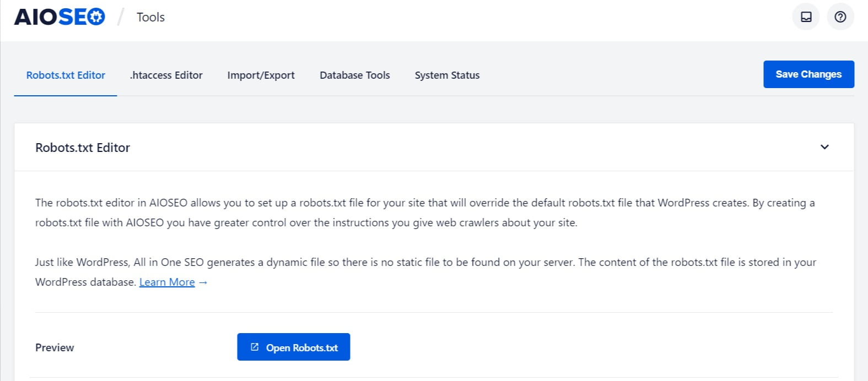This screenshot has height=381, width=868.
Task: Click the Robots.txt Editor panel heading
Action: click(83, 148)
